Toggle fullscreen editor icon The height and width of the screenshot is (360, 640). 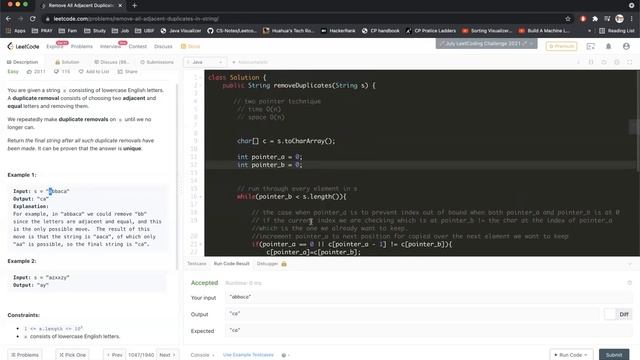[630, 62]
